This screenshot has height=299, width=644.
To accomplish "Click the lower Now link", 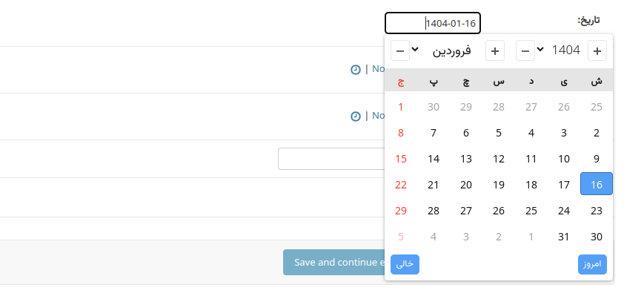I will tap(378, 116).
